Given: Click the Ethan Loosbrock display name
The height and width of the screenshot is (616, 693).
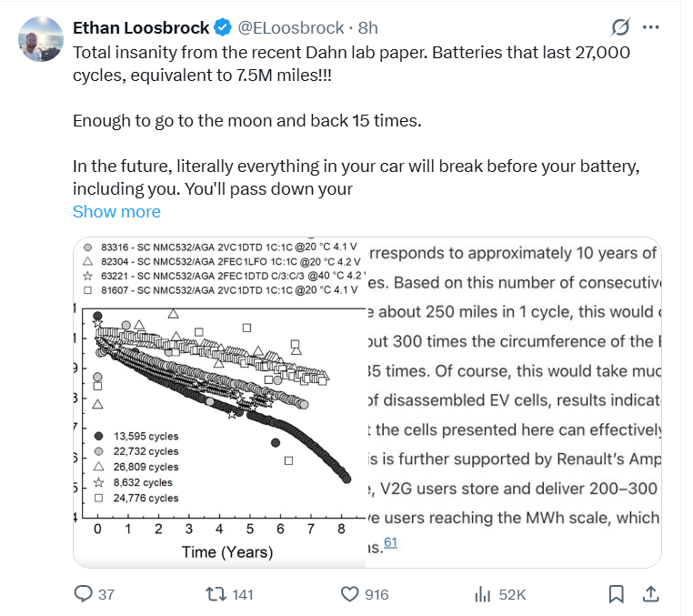Looking at the screenshot, I should coord(141,27).
